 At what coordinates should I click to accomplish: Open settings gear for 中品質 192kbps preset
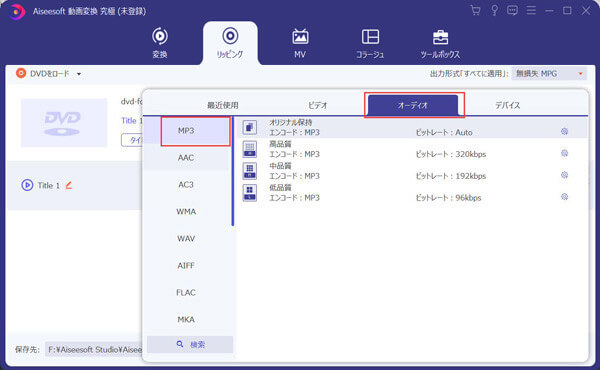pyautogui.click(x=564, y=175)
